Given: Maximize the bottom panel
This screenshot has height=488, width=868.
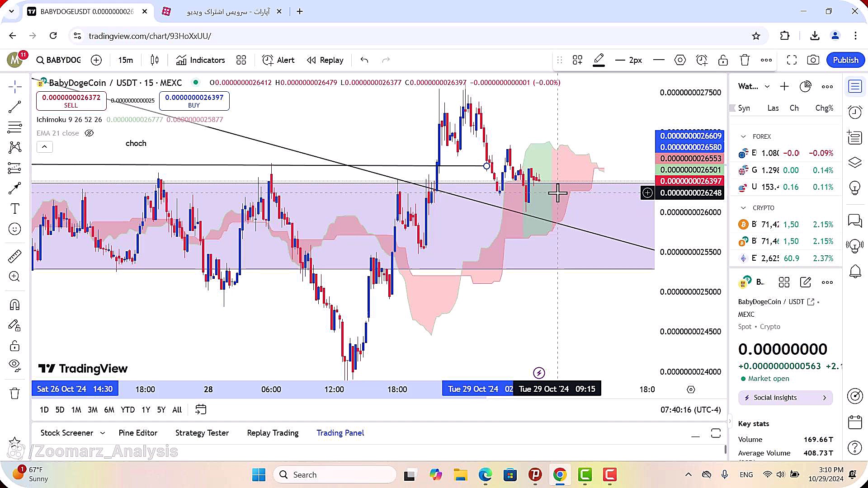Looking at the screenshot, I should click(716, 433).
